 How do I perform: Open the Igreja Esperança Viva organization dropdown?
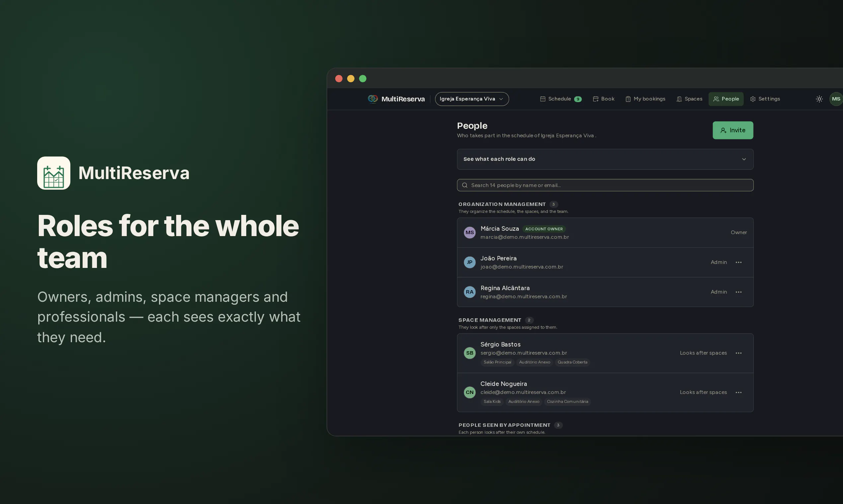(472, 99)
